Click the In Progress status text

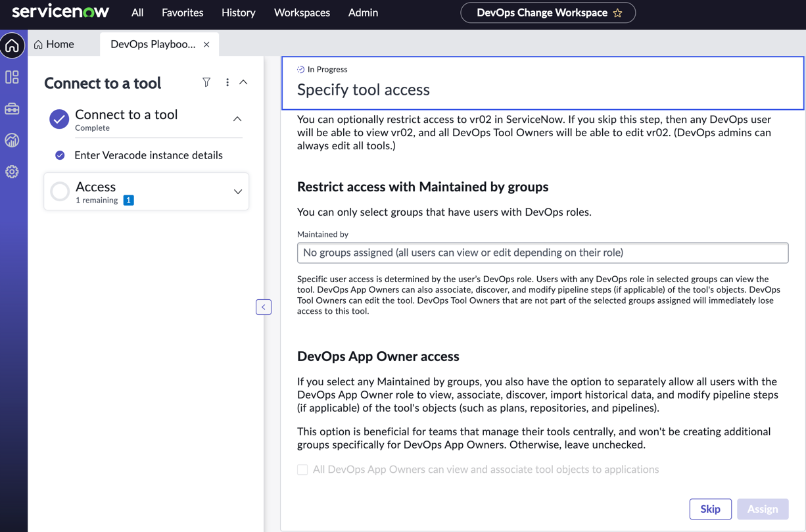coord(327,69)
